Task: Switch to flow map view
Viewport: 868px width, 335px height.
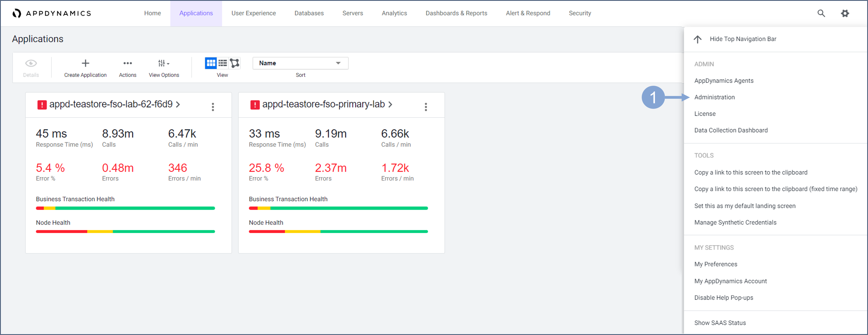Action: click(235, 63)
